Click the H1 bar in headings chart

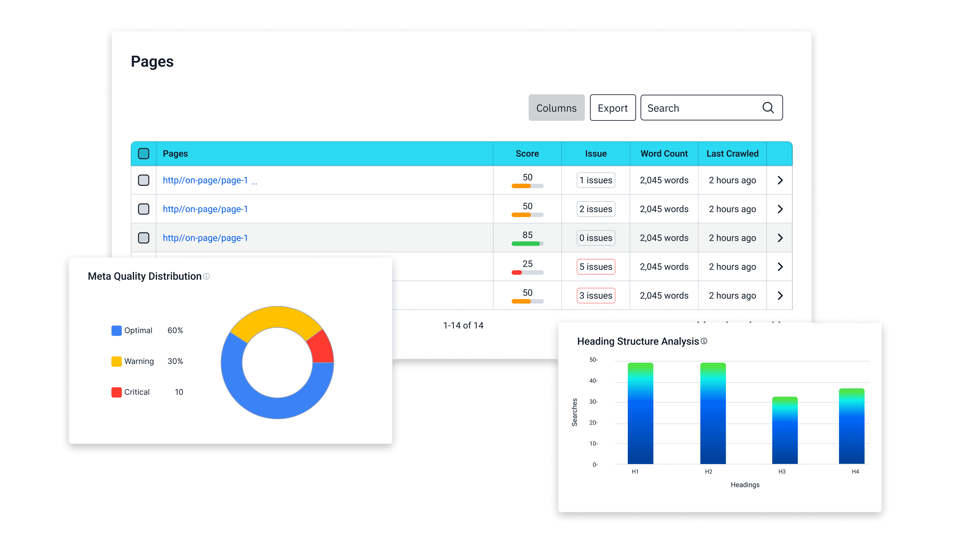640,413
